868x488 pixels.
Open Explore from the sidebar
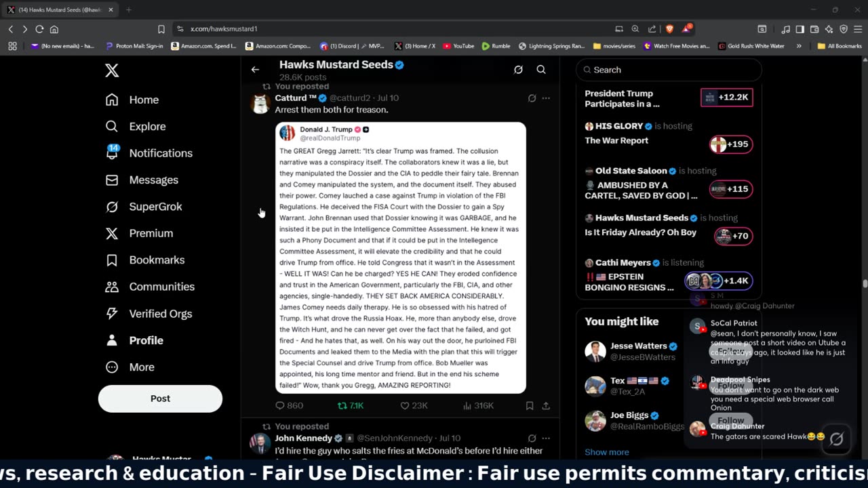click(x=136, y=126)
